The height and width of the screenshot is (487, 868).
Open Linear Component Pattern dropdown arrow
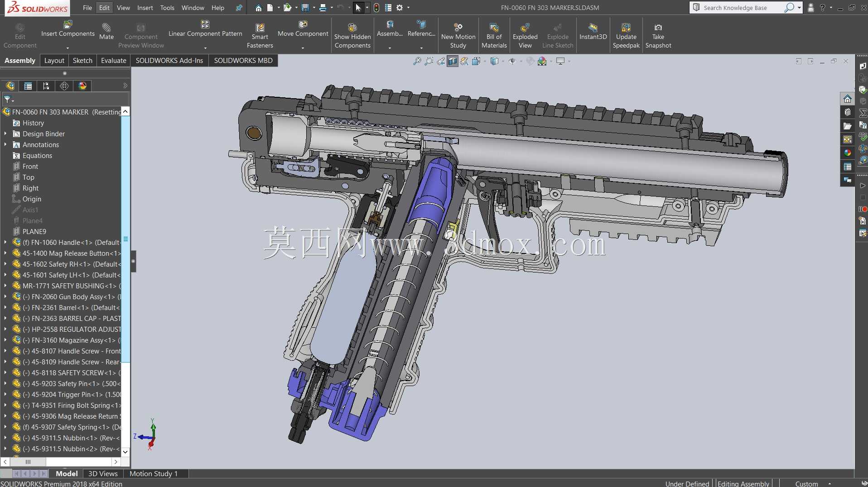[205, 48]
